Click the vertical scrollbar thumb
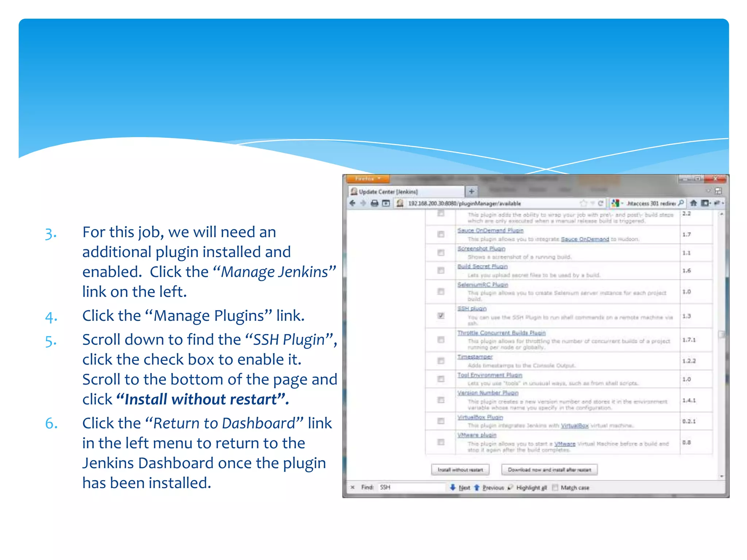The image size is (747, 560). 721,335
